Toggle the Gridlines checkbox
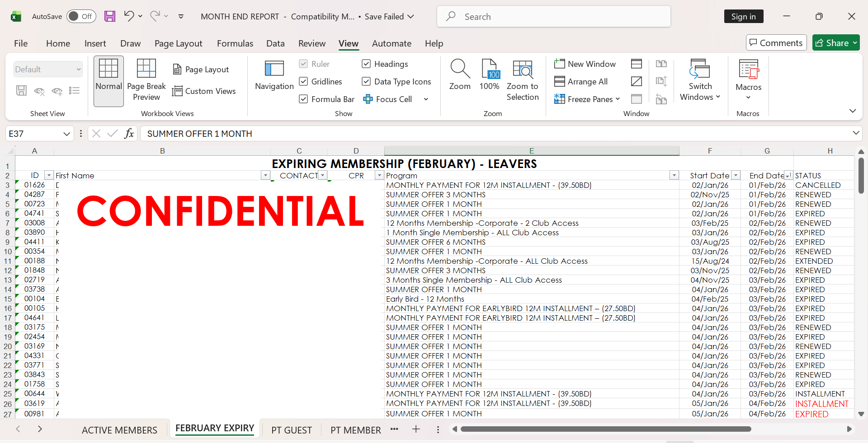Screen dimensions: 868x443 [303, 81]
